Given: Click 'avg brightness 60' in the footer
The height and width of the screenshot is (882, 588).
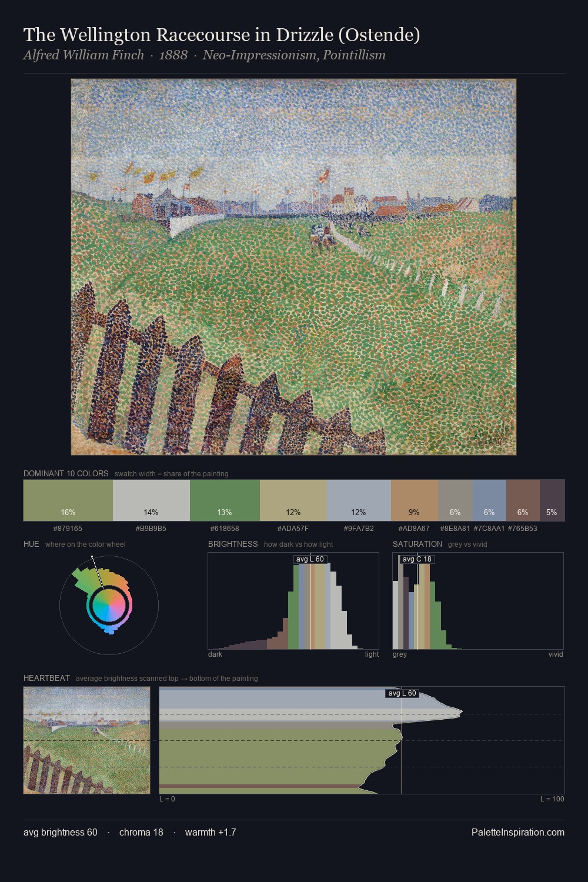Looking at the screenshot, I should [61, 833].
